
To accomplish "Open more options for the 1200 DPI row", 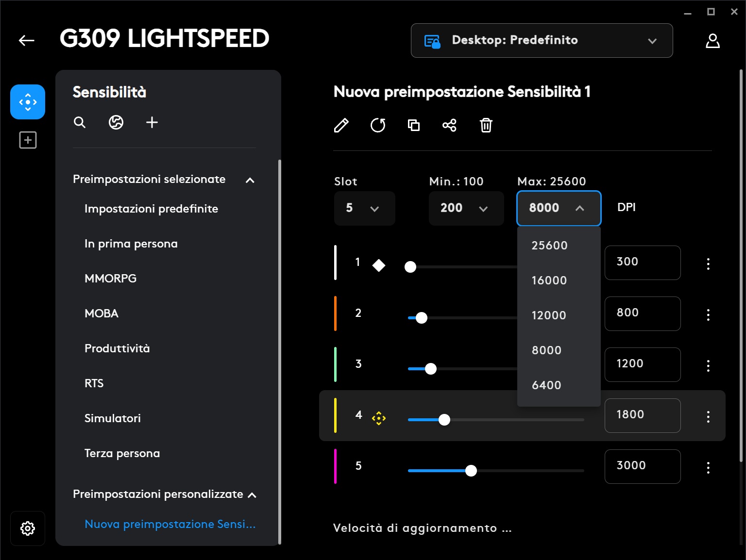I will click(708, 365).
